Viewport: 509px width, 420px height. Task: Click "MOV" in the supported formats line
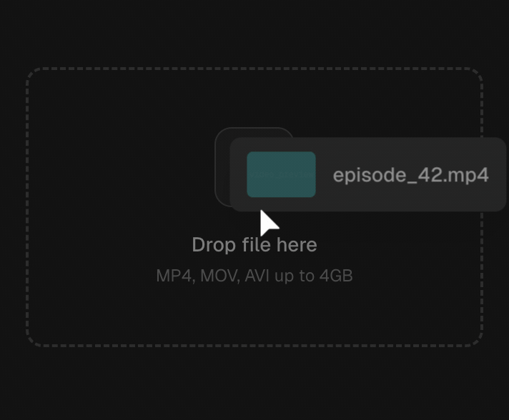point(219,276)
